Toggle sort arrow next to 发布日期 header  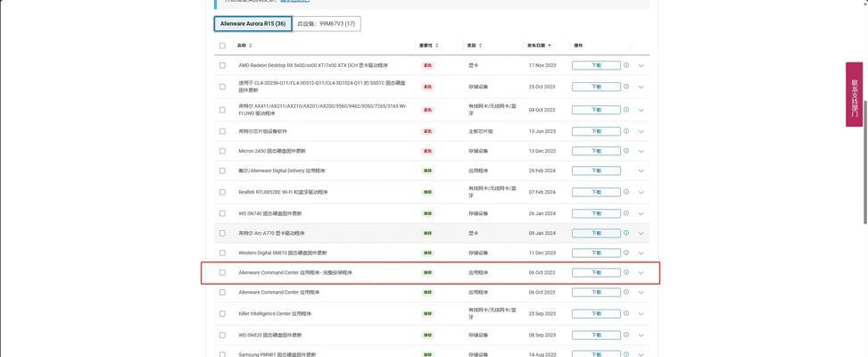coord(550,46)
